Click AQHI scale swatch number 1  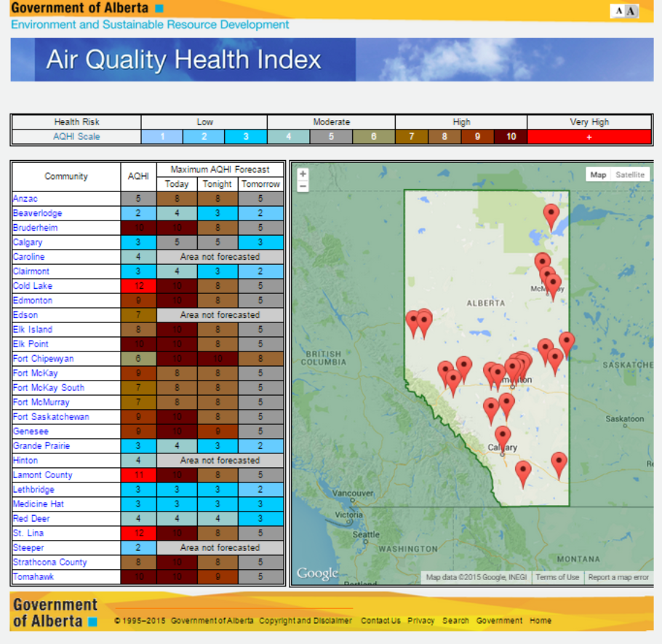(161, 137)
